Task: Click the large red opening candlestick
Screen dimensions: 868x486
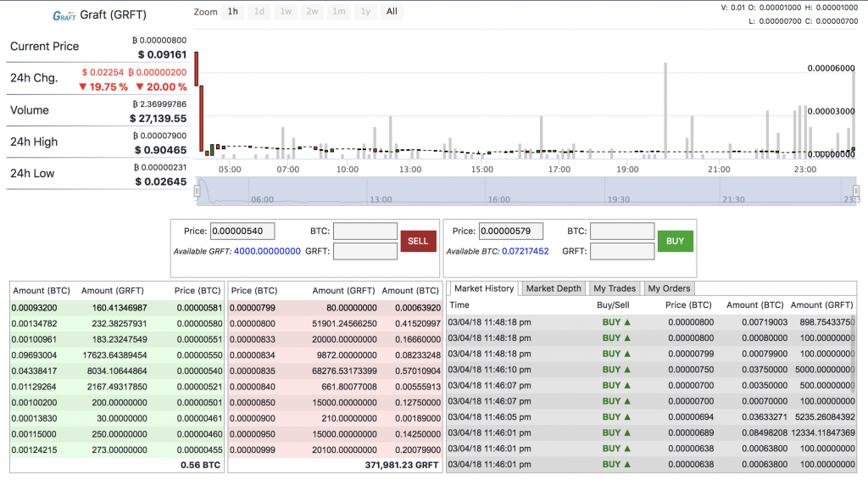Action: [197, 70]
